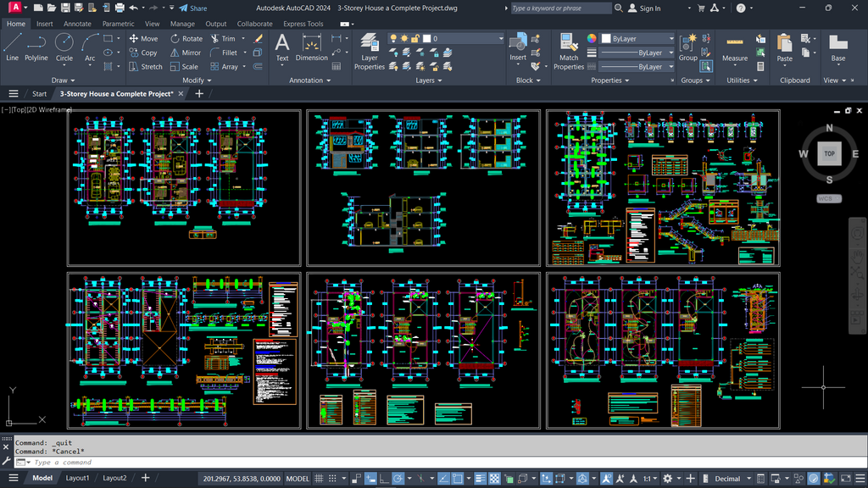The height and width of the screenshot is (488, 868).
Task: Select the Text annotation tool
Action: (281, 47)
